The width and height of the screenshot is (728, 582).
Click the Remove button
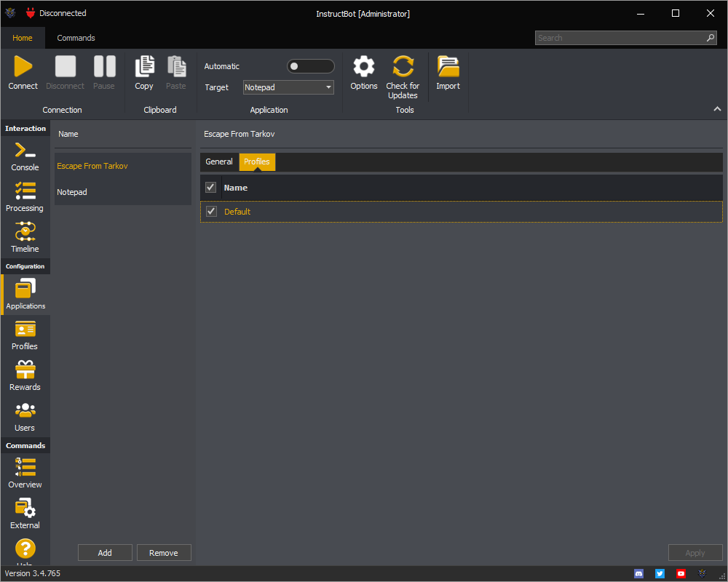coord(164,553)
